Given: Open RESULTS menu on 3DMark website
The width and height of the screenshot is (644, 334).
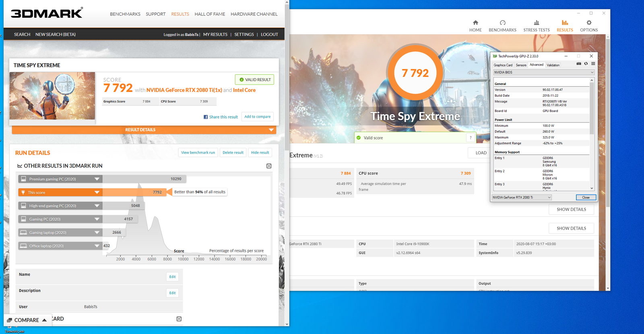Looking at the screenshot, I should point(180,14).
